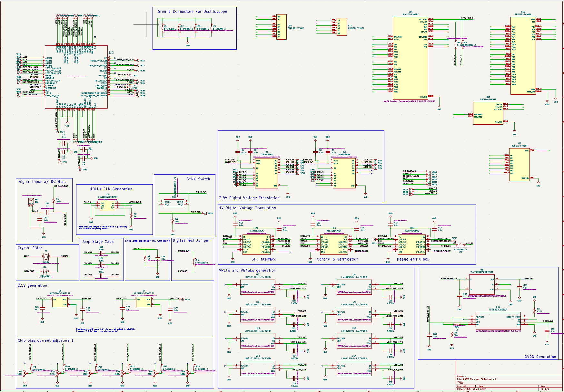Select variable capacitor VC1 in Crystal Filter

[x=45, y=271]
